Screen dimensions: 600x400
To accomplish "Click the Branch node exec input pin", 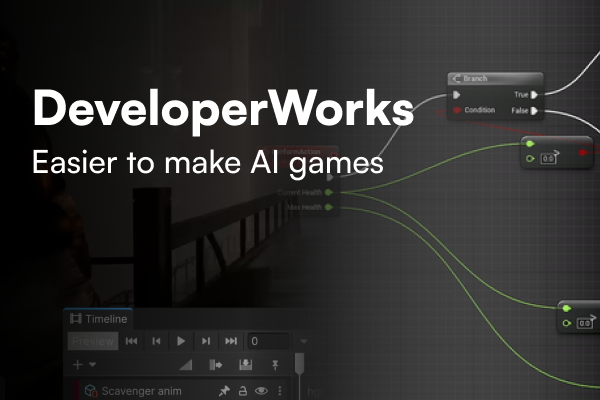I will coord(456,95).
